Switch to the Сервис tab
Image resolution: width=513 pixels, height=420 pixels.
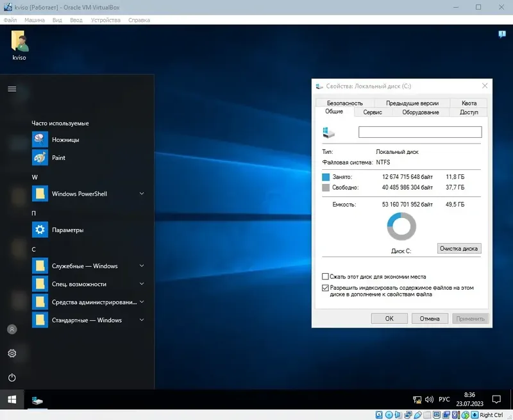(x=372, y=112)
